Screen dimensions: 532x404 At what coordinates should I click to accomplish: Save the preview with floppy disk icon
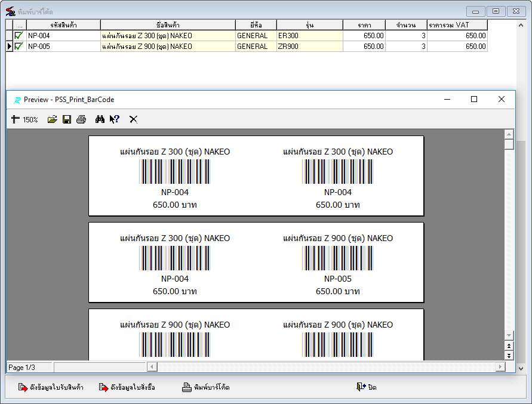(x=67, y=119)
